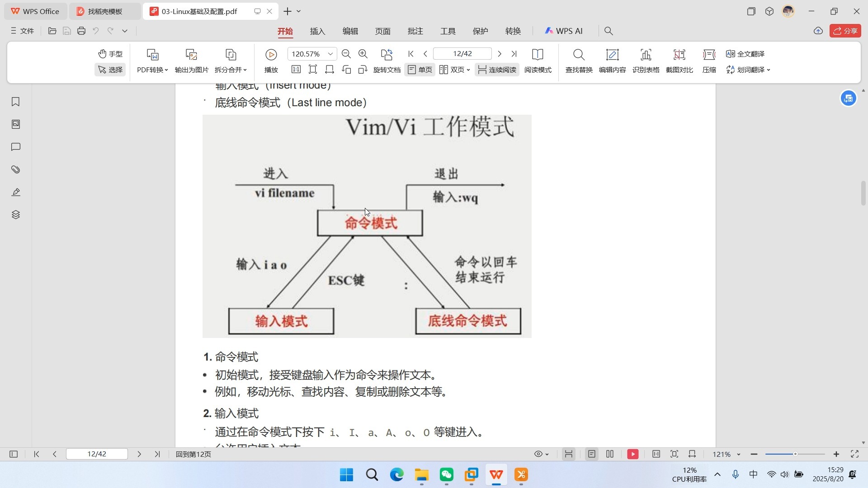The width and height of the screenshot is (868, 488).
Task: Adjust the zoom slider in status bar
Action: (794, 454)
